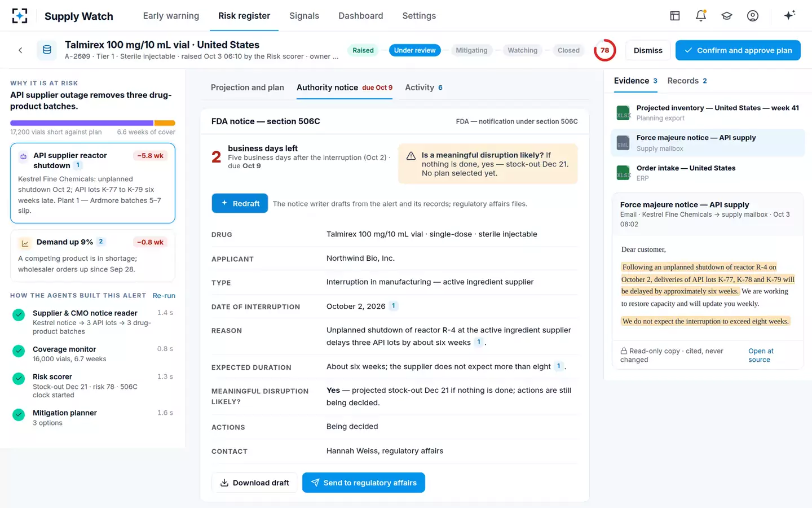Select the API supplier reactor shutdown card
The height and width of the screenshot is (508, 812).
pyautogui.click(x=92, y=183)
